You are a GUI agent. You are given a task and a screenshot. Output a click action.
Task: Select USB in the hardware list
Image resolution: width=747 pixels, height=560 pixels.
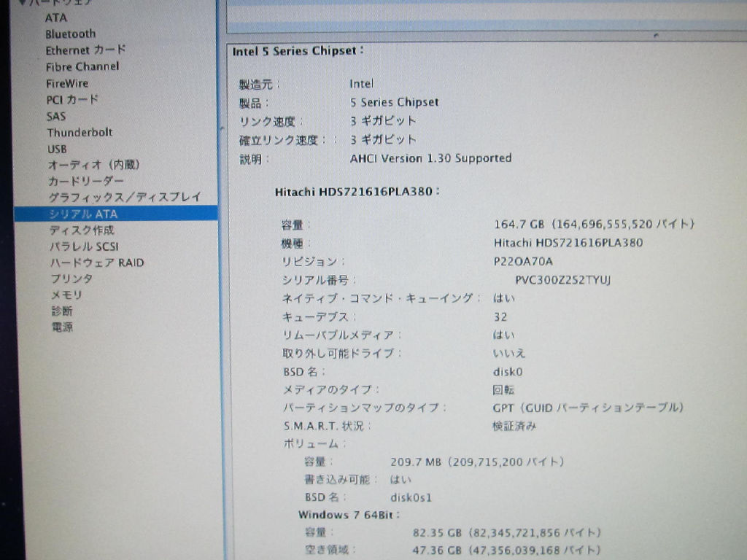coord(57,149)
